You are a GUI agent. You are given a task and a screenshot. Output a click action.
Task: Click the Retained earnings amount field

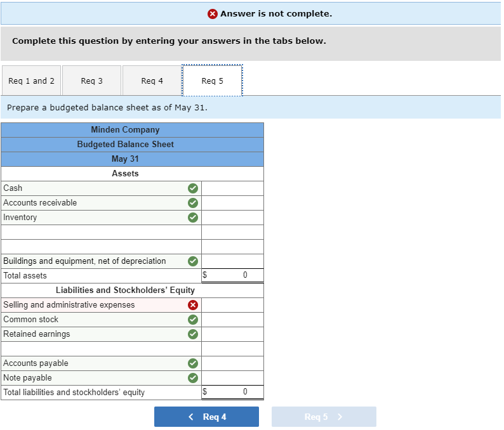tap(232, 334)
